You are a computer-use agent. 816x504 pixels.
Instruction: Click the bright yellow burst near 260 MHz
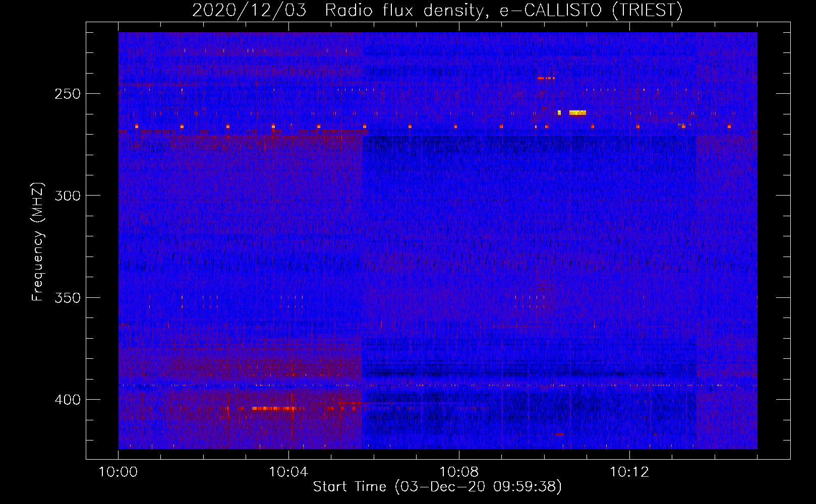pyautogui.click(x=577, y=113)
